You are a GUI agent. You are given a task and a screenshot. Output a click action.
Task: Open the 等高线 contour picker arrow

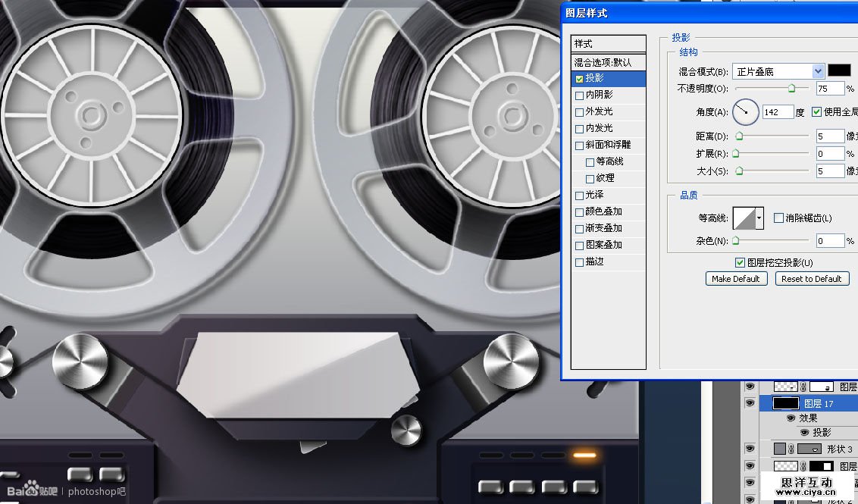(759, 218)
